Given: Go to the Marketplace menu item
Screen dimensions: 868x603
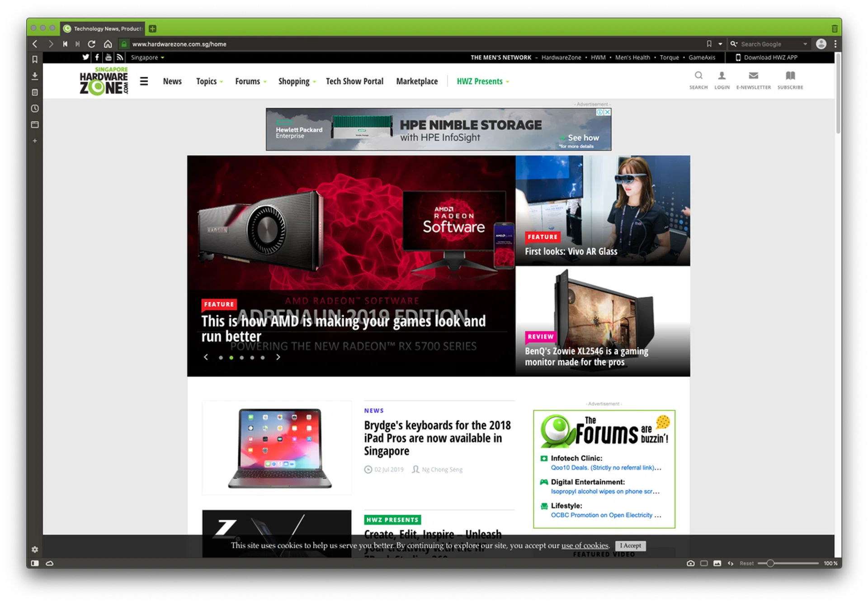Looking at the screenshot, I should tap(417, 81).
